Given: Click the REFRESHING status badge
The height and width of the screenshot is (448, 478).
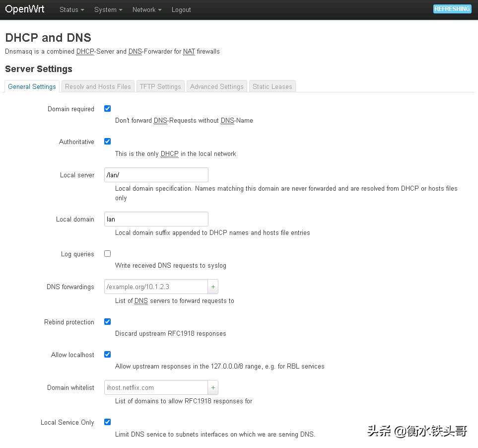Looking at the screenshot, I should click(x=452, y=9).
